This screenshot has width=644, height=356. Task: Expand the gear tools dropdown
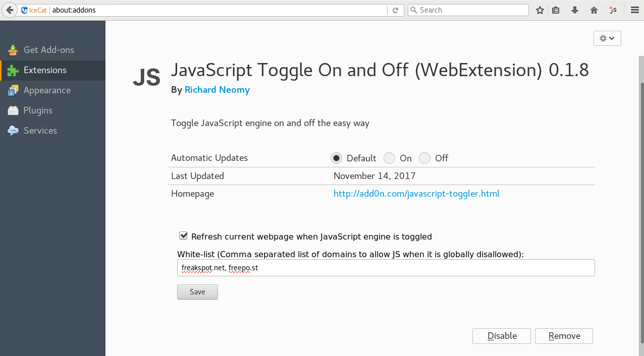pyautogui.click(x=607, y=38)
